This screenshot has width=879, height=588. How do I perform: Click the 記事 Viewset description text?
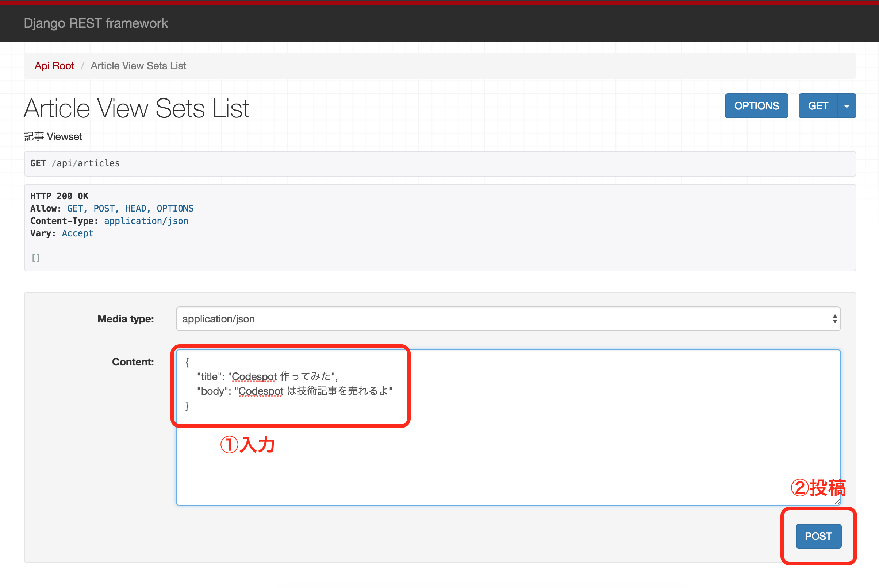coord(53,136)
